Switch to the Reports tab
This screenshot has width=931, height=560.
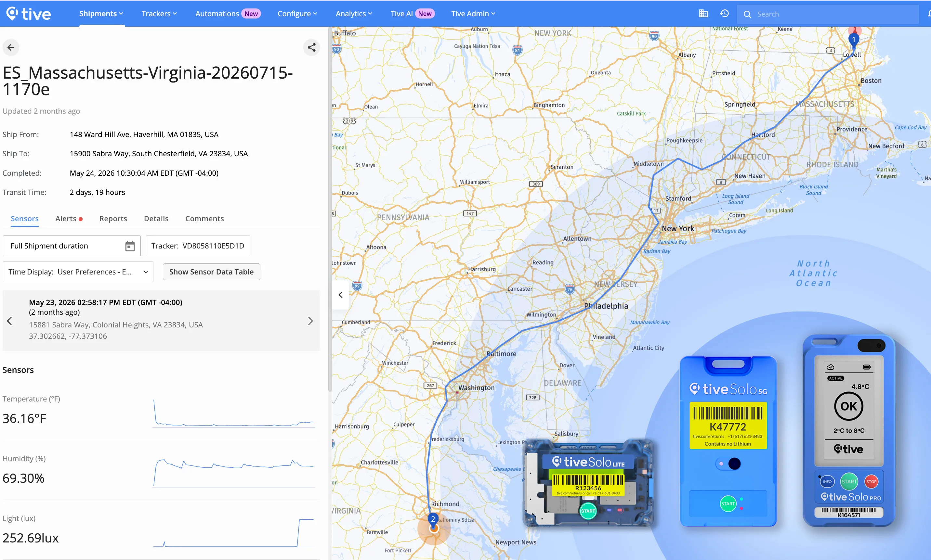[113, 219]
